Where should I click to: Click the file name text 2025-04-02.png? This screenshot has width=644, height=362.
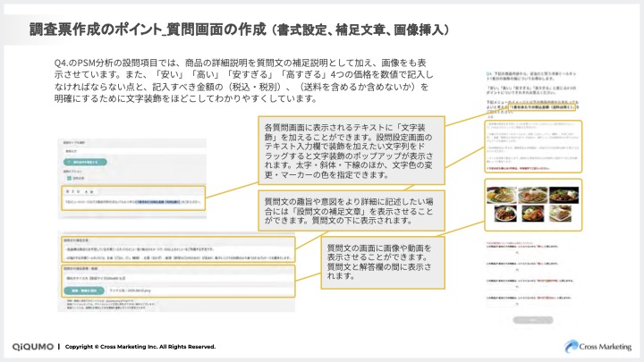pyautogui.click(x=130, y=290)
